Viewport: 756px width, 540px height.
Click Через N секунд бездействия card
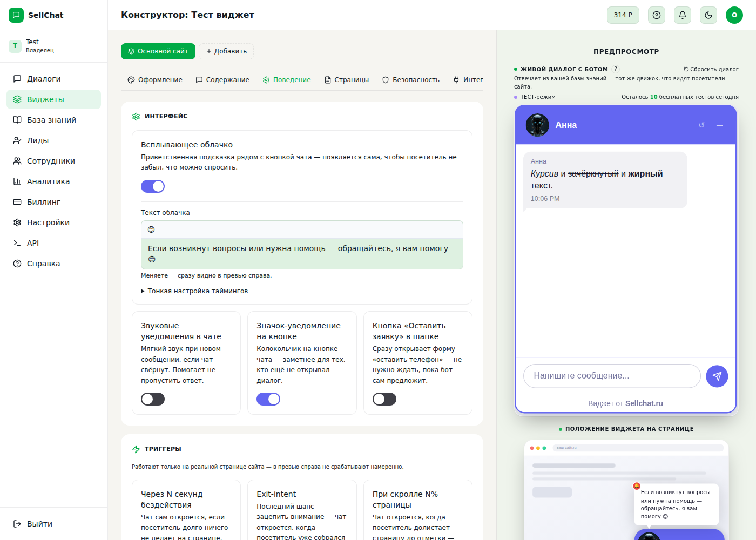pos(186,510)
